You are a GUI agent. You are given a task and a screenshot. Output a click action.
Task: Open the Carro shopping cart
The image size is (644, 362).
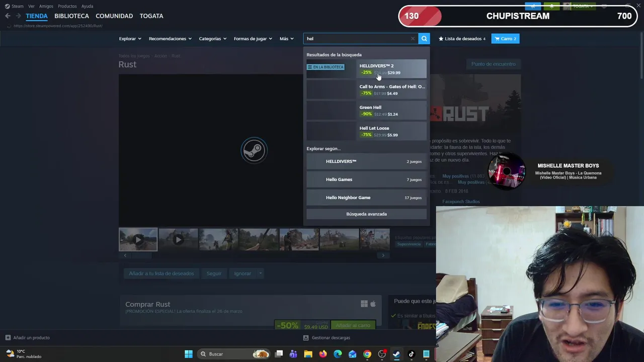coord(505,39)
